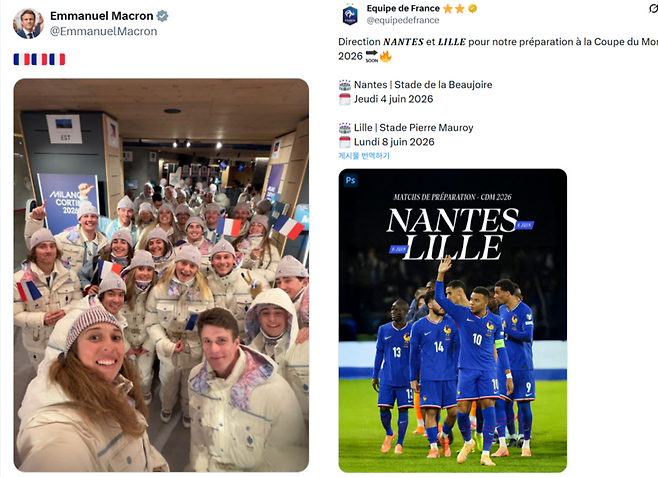Click the Korean translate post link
This screenshot has height=477, width=658.
(364, 156)
